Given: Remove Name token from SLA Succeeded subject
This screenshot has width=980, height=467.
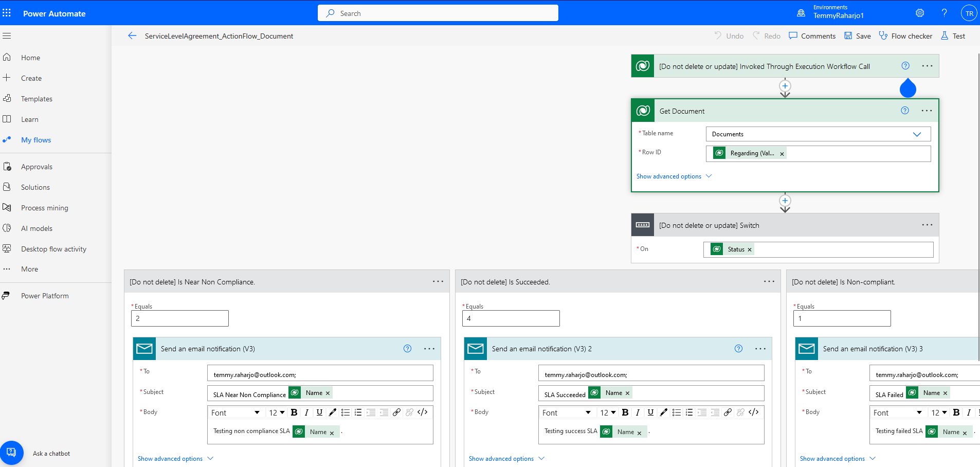Looking at the screenshot, I should [627, 393].
